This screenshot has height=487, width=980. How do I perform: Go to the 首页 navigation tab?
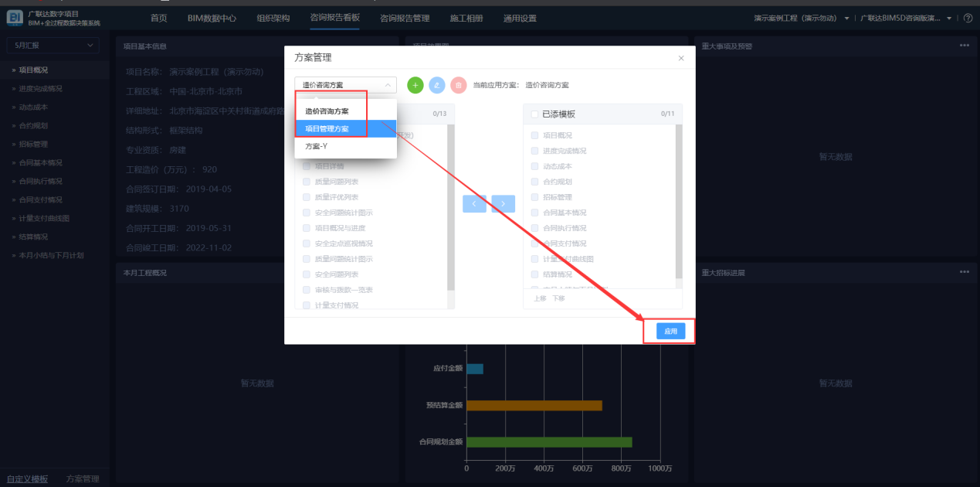[158, 18]
